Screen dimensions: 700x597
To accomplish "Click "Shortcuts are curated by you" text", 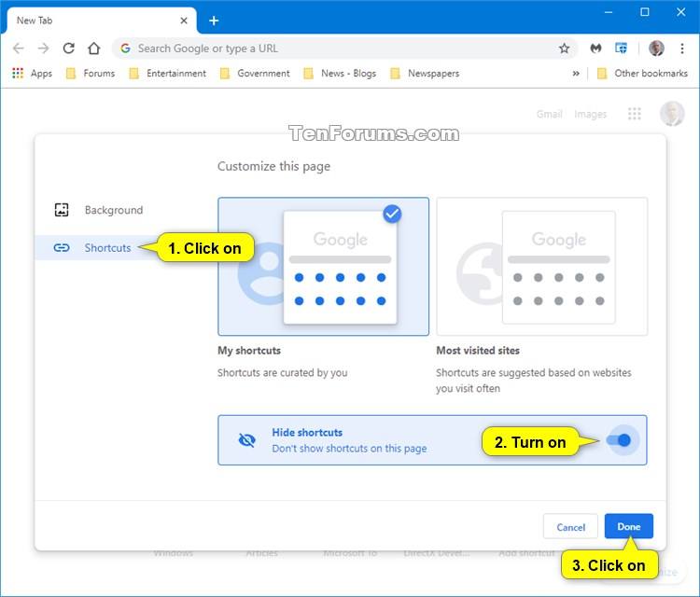I will pyautogui.click(x=282, y=372).
